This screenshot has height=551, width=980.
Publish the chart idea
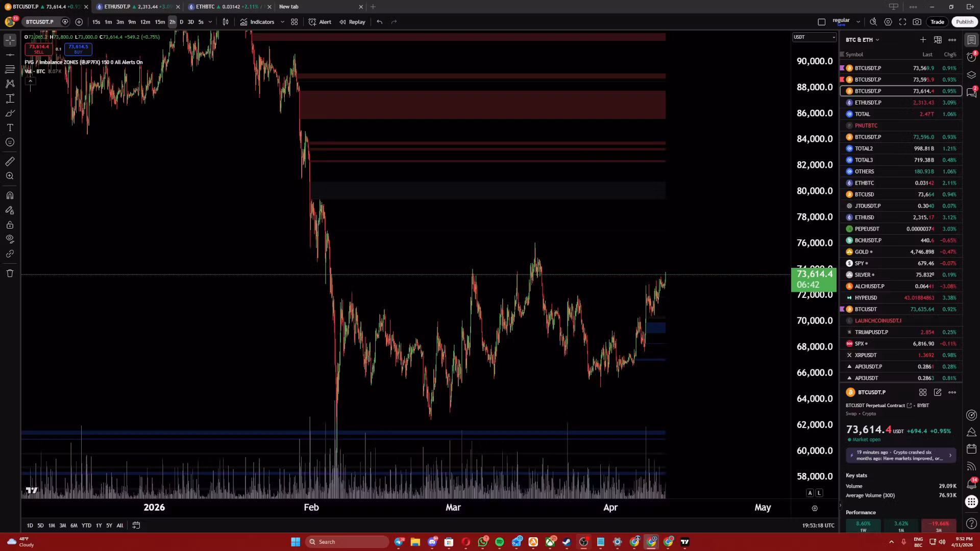tap(964, 22)
